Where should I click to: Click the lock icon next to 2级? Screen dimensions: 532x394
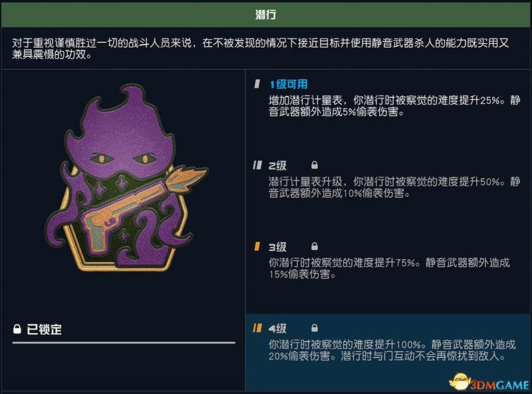click(315, 165)
